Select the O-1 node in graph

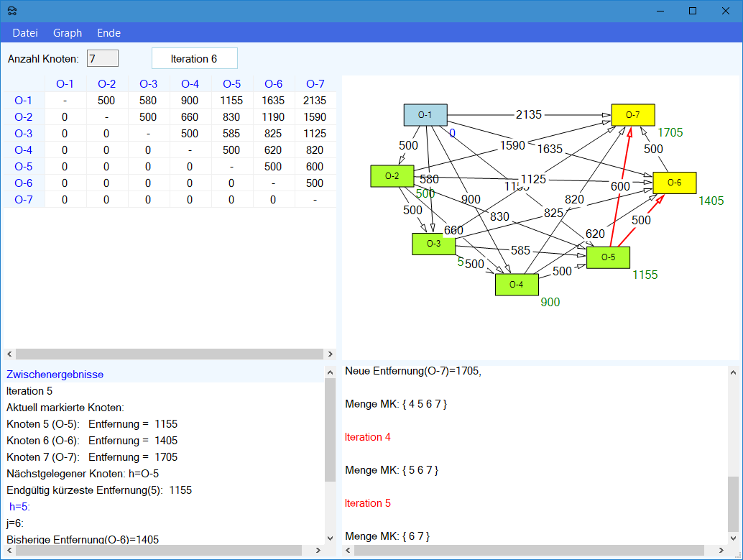tap(425, 115)
